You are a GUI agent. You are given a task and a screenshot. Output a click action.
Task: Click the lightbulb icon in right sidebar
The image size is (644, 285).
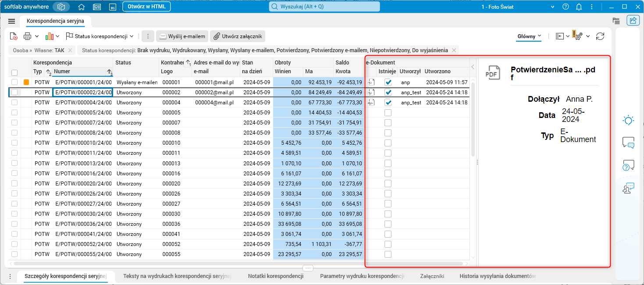pyautogui.click(x=628, y=120)
